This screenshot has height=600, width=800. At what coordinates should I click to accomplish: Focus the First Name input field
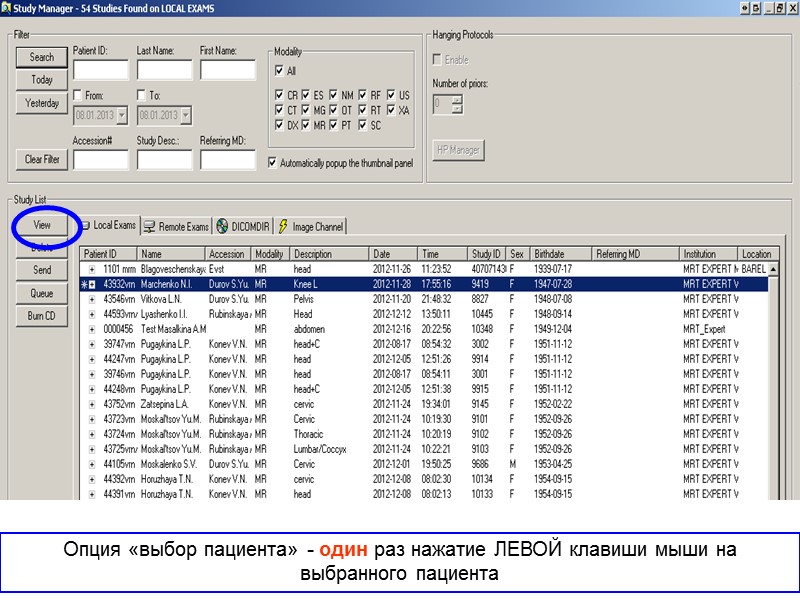click(x=228, y=70)
